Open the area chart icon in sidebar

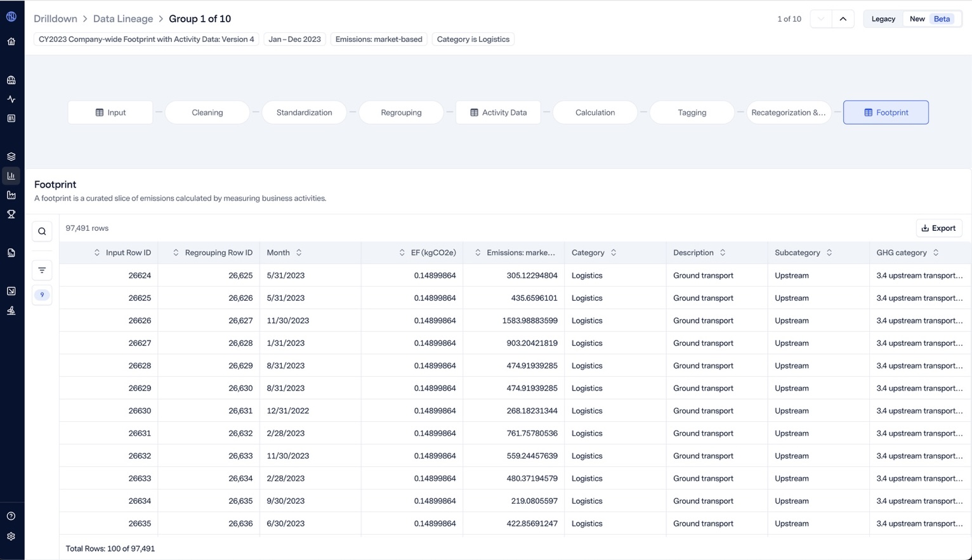11,195
